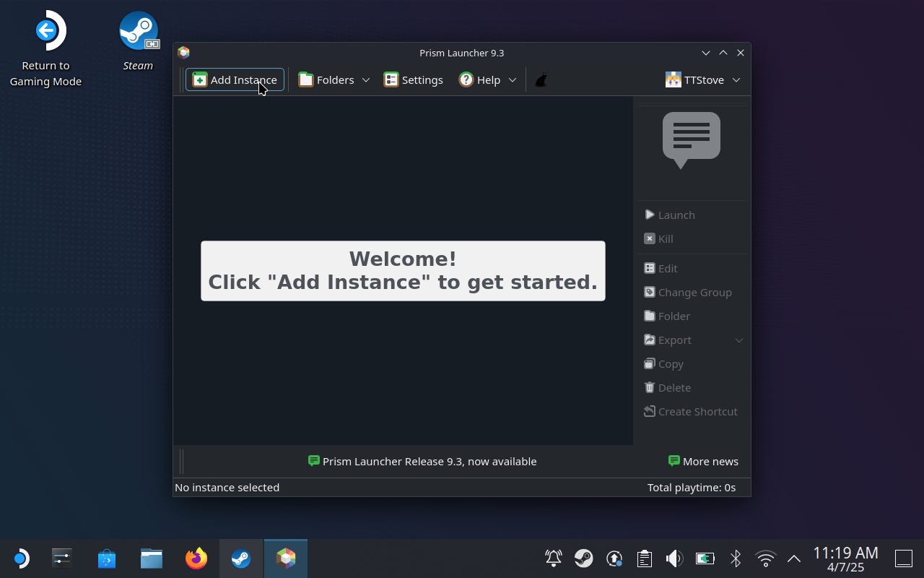924x578 pixels.
Task: Open the Folders toolbar button
Action: 326,79
